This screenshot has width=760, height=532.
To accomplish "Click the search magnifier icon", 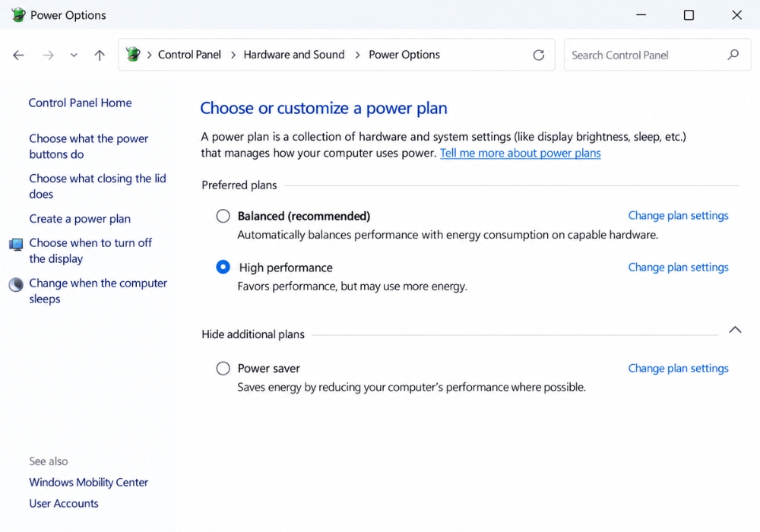I will [x=733, y=55].
